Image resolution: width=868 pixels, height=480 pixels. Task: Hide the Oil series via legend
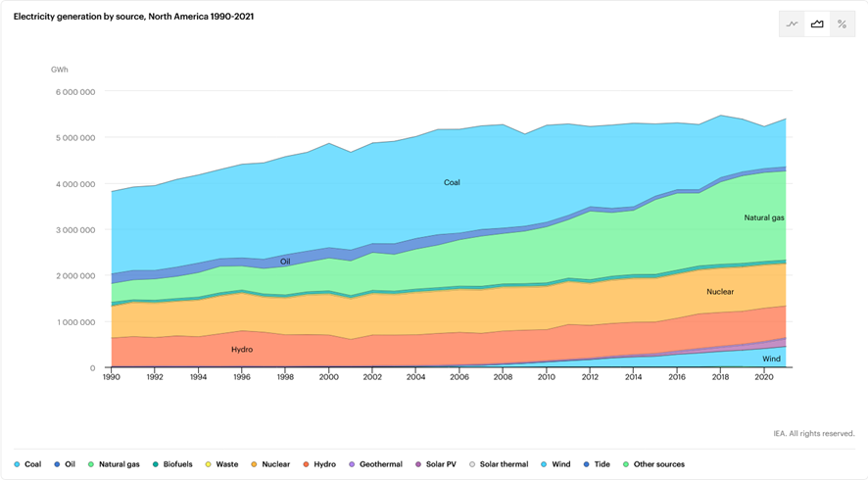point(65,464)
